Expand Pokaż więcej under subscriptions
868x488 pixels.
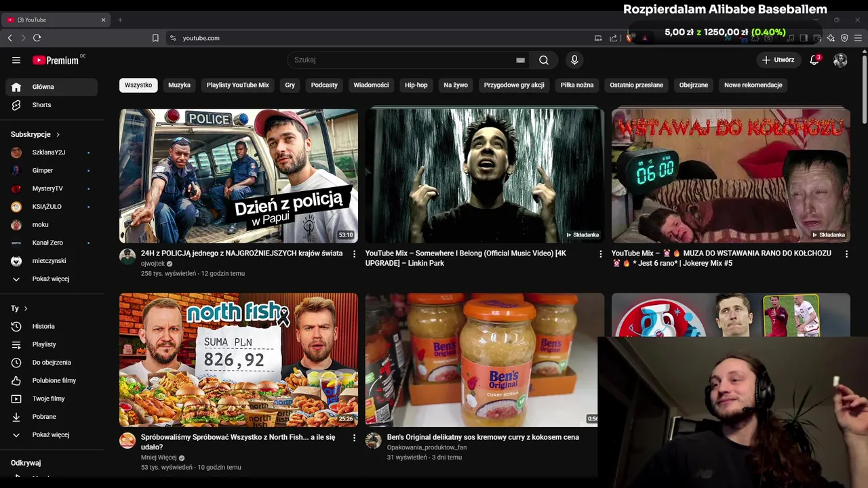(52, 279)
